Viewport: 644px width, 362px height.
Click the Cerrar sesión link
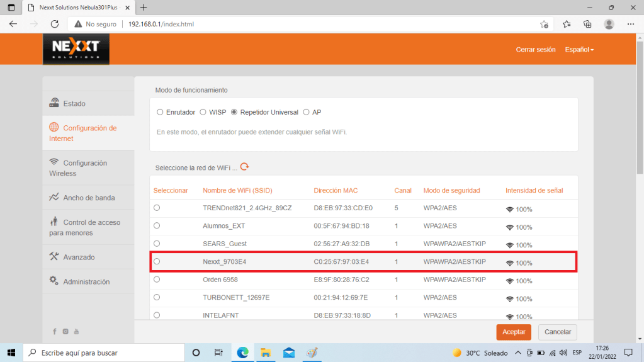[x=535, y=50]
